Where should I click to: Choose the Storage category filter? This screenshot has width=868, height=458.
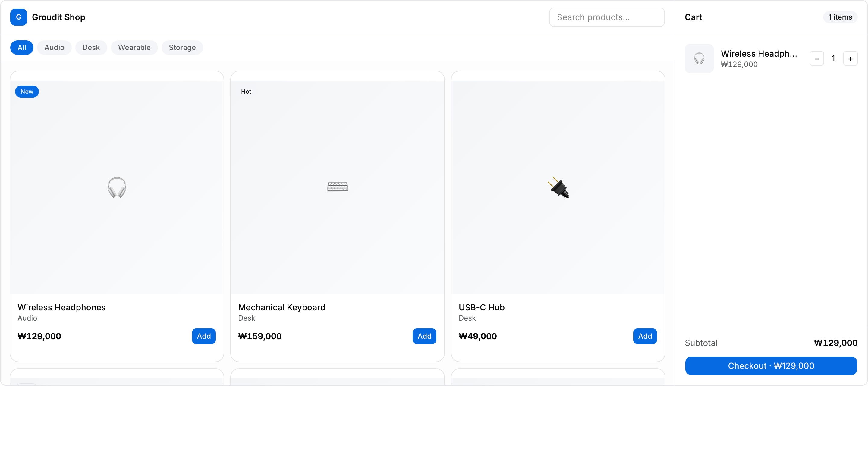click(182, 48)
